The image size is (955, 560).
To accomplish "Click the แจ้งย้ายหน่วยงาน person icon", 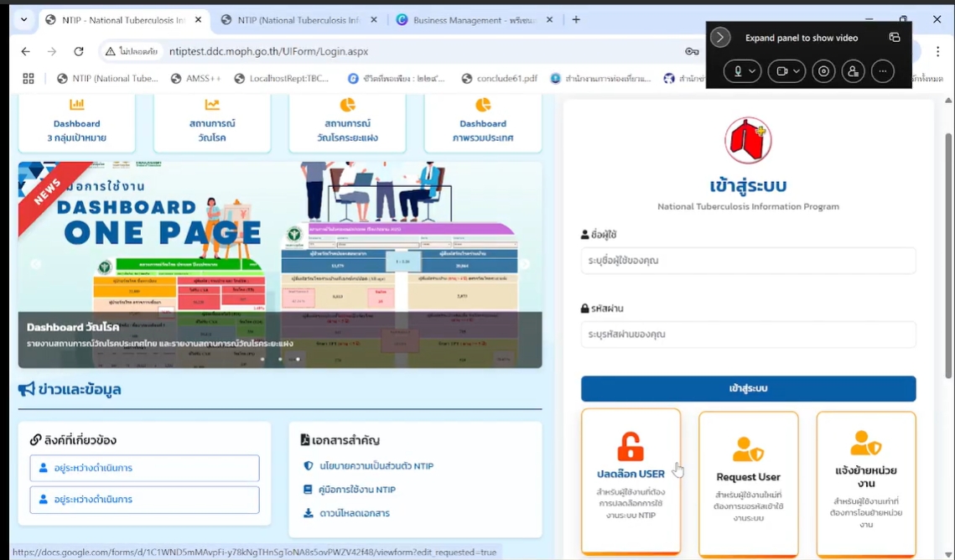I will click(x=865, y=443).
